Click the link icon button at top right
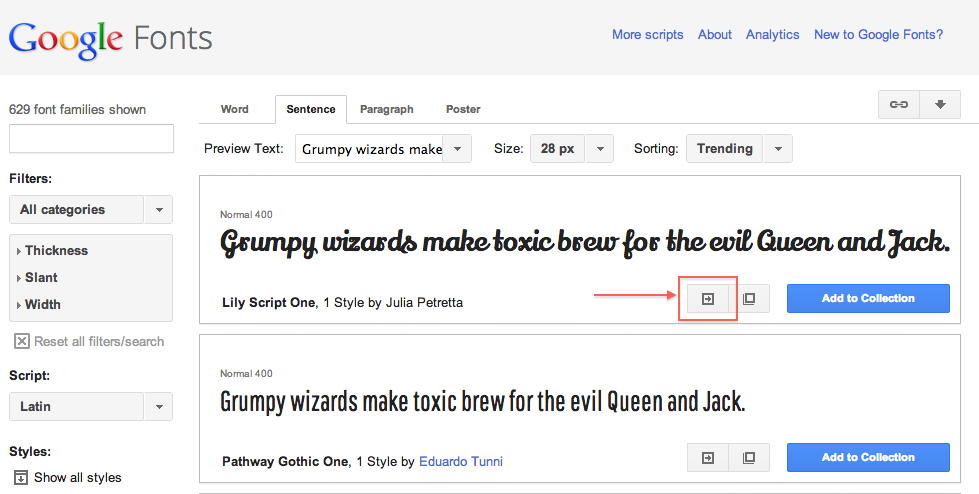 [x=899, y=105]
